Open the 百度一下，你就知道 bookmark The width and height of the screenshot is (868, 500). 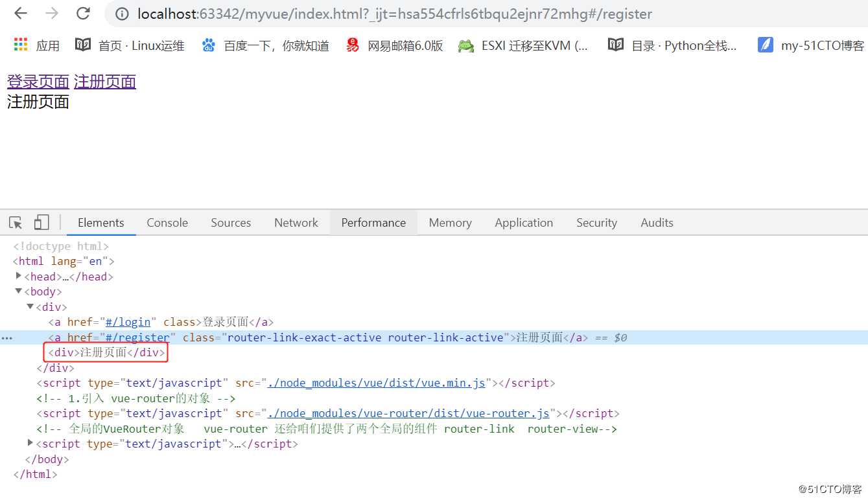tap(265, 45)
